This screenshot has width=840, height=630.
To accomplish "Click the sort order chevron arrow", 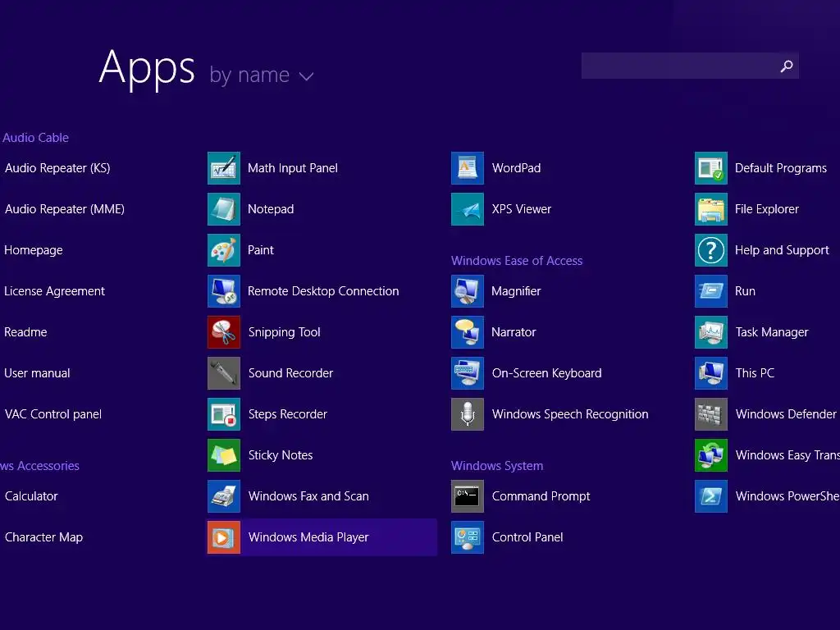I will point(307,76).
